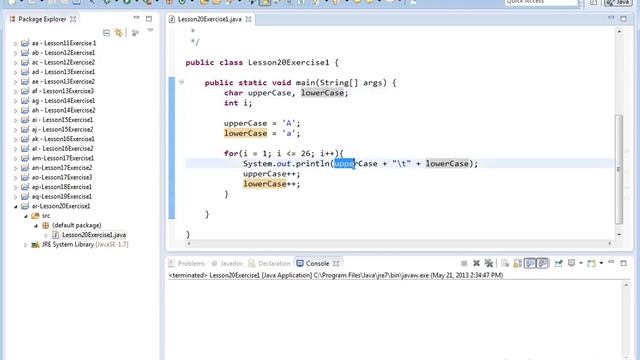Close the Lesson20Exercise1.java editor tab

(x=248, y=19)
